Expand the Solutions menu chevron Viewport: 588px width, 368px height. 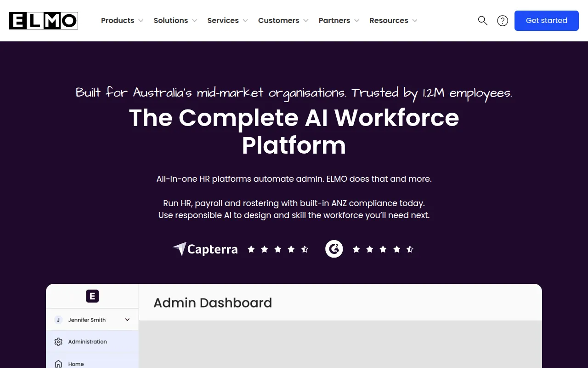(194, 21)
